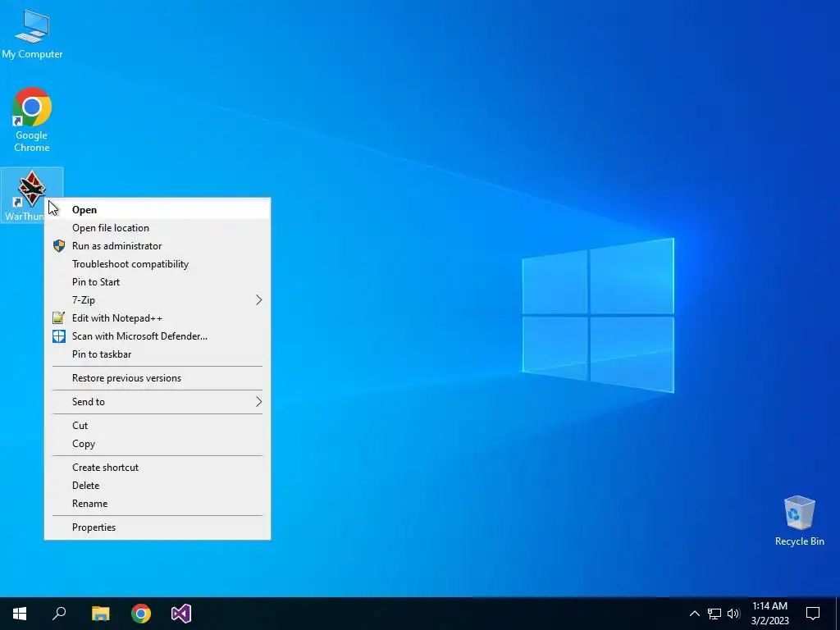
Task: Choose Delete from the context menu
Action: coord(157,486)
